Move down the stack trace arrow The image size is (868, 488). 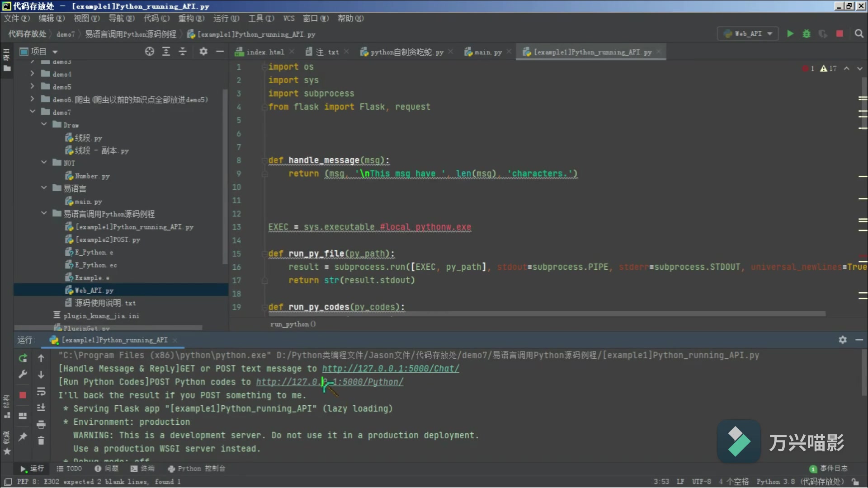[41, 375]
